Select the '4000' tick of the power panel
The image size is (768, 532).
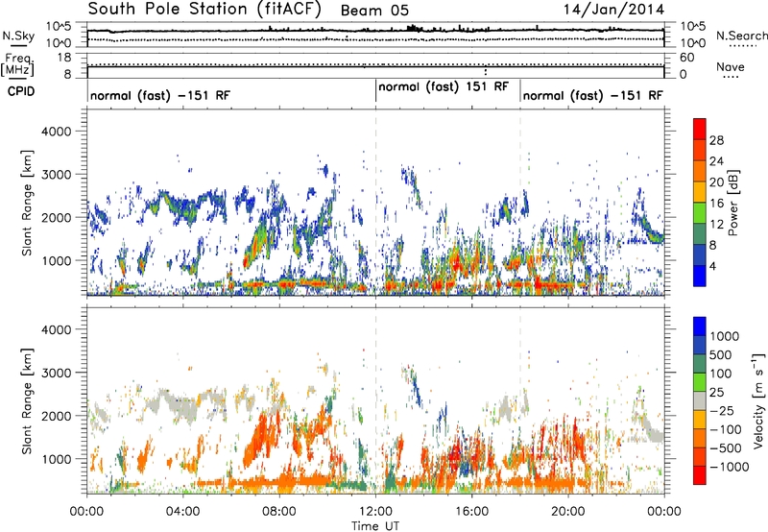pos(56,132)
